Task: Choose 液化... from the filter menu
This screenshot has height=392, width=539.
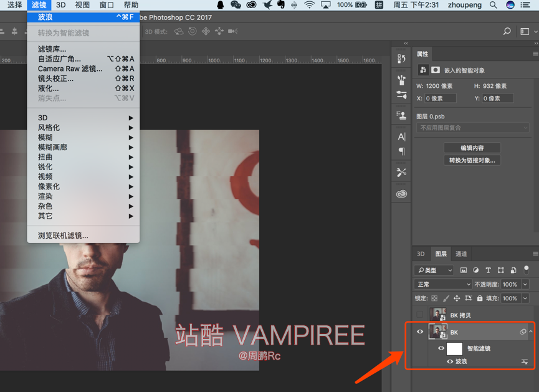Action: (x=83, y=88)
